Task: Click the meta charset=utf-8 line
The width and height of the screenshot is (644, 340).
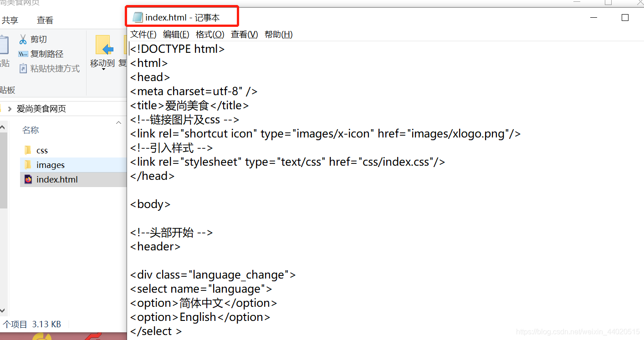Action: (194, 91)
